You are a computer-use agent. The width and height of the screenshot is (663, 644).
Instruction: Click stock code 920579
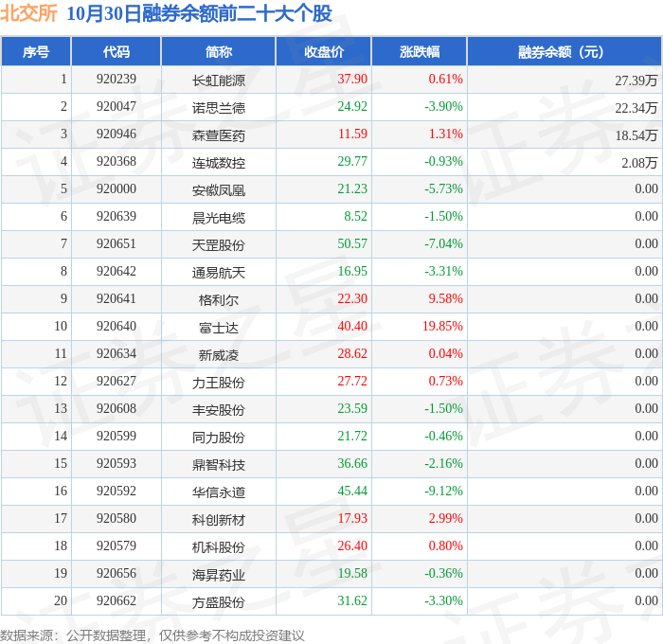point(116,546)
